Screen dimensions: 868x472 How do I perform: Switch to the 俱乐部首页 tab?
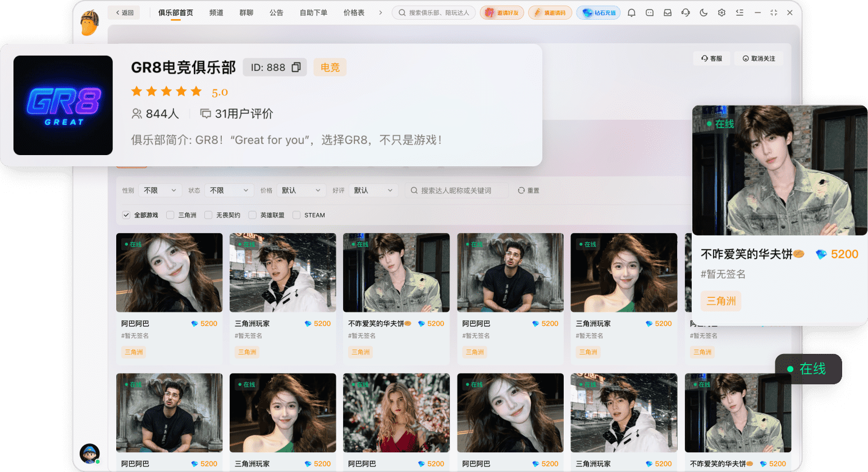coord(176,12)
